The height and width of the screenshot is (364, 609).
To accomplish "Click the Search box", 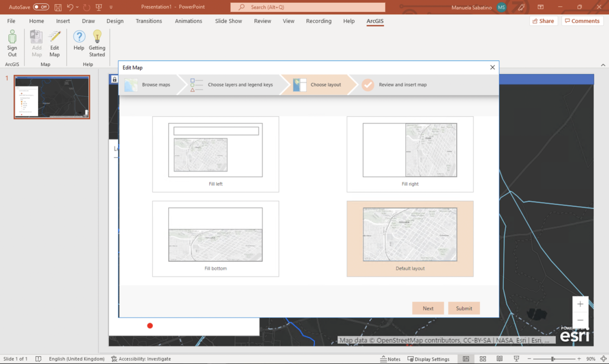I will click(308, 7).
